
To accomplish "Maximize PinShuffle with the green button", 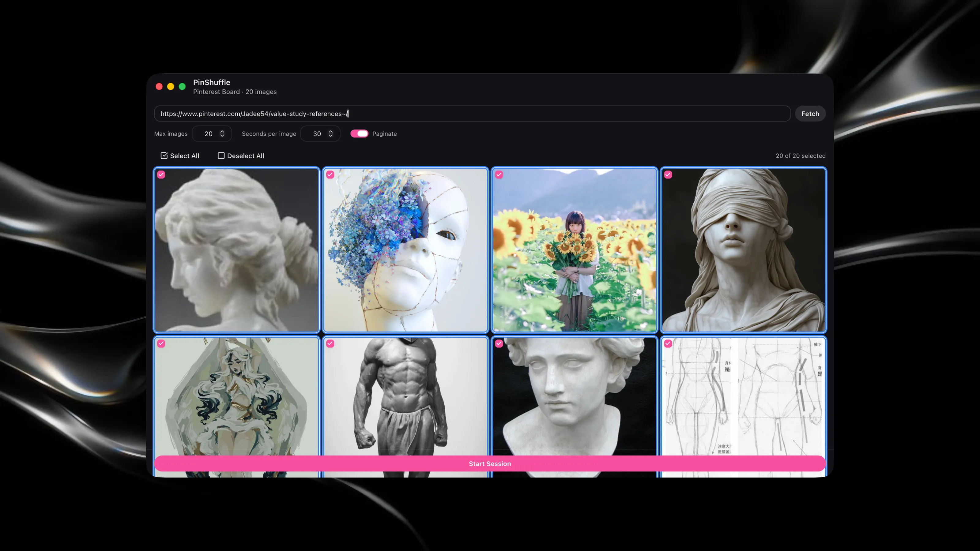I will tap(182, 87).
